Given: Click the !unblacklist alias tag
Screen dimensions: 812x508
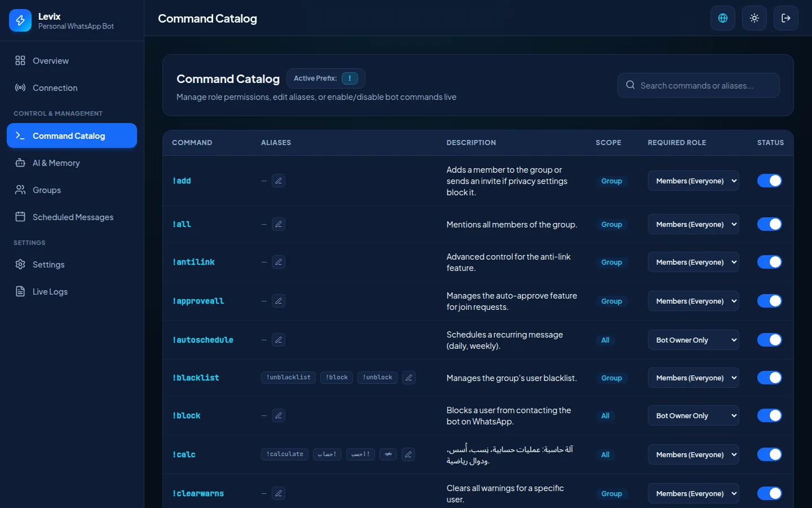Looking at the screenshot, I should point(289,378).
